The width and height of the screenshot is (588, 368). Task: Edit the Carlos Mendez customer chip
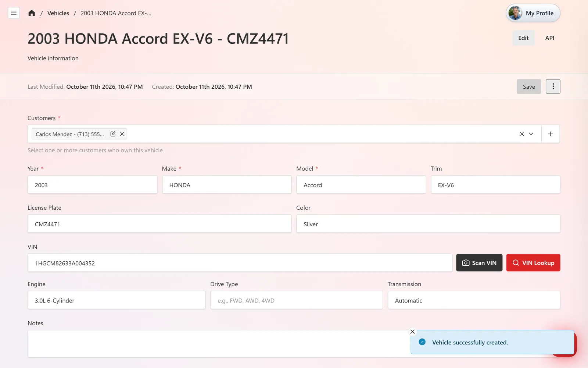(x=113, y=134)
